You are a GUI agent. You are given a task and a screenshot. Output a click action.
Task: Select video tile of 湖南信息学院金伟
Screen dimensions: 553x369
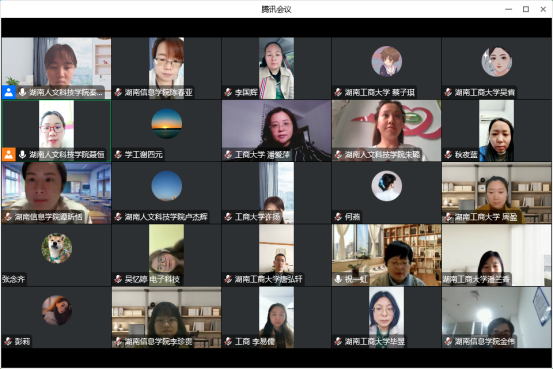click(x=496, y=317)
